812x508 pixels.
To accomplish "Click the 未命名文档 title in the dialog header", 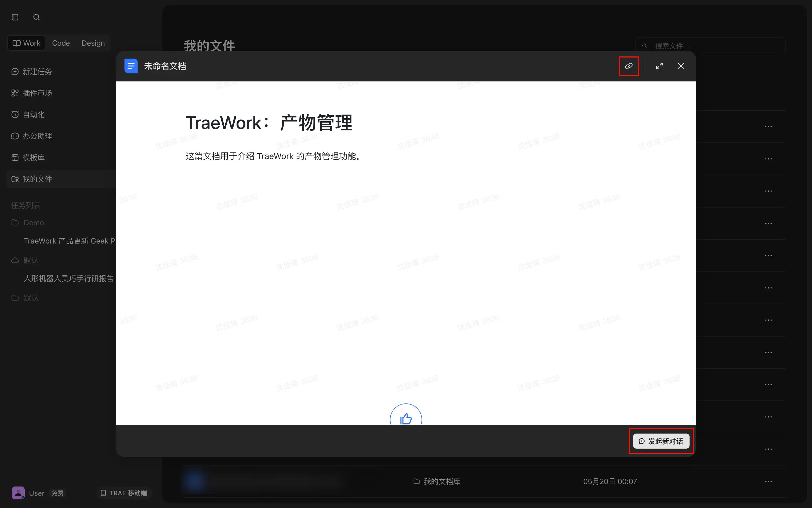I will tap(165, 66).
